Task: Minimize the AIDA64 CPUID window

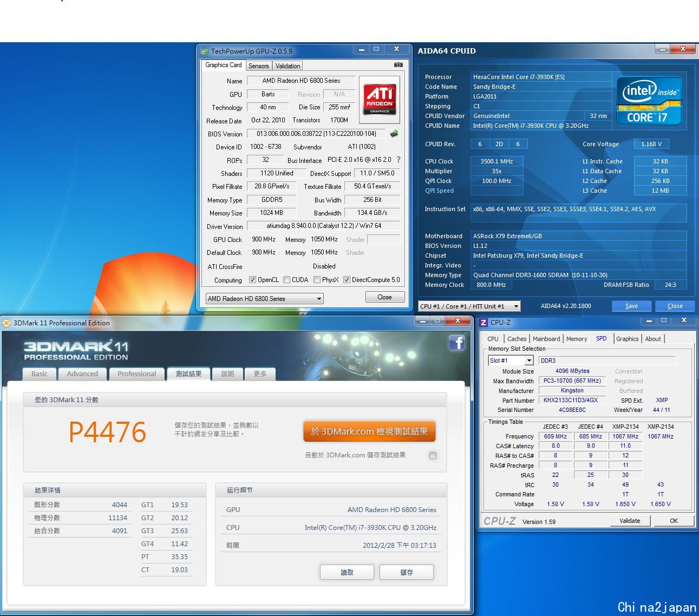Action: point(663,49)
